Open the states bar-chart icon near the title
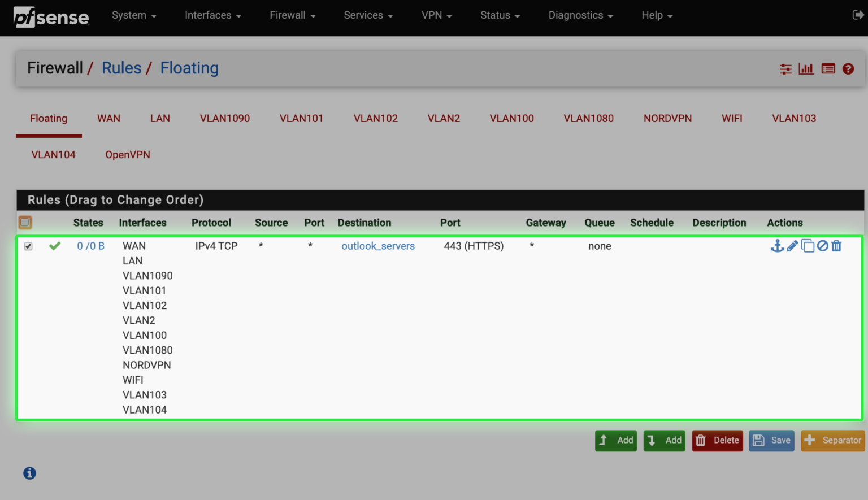 click(806, 68)
